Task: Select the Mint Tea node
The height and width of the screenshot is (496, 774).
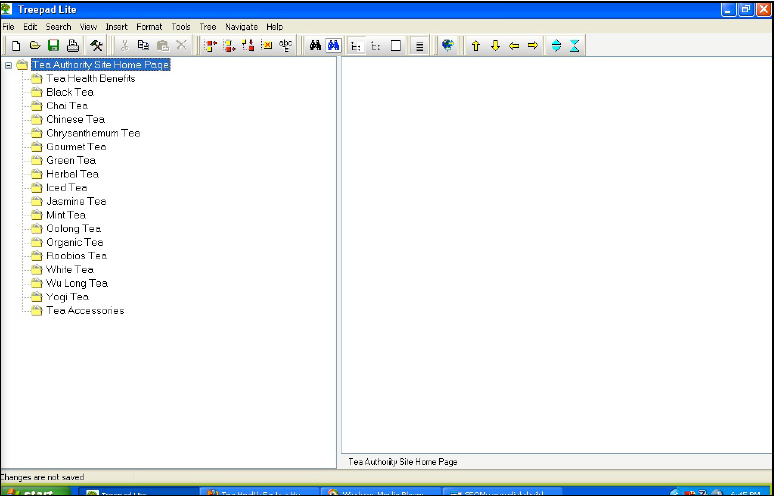Action: pos(66,215)
